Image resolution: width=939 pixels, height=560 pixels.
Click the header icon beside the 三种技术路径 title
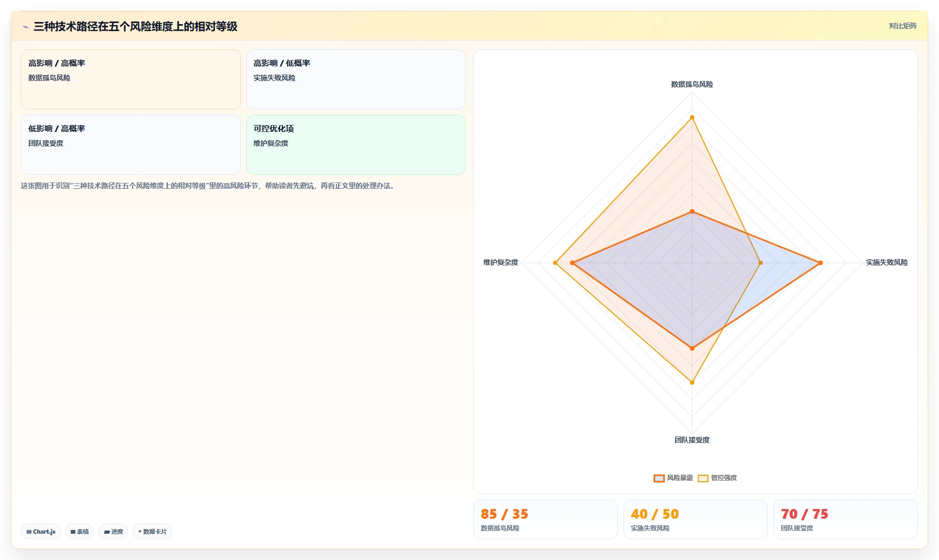[25, 26]
